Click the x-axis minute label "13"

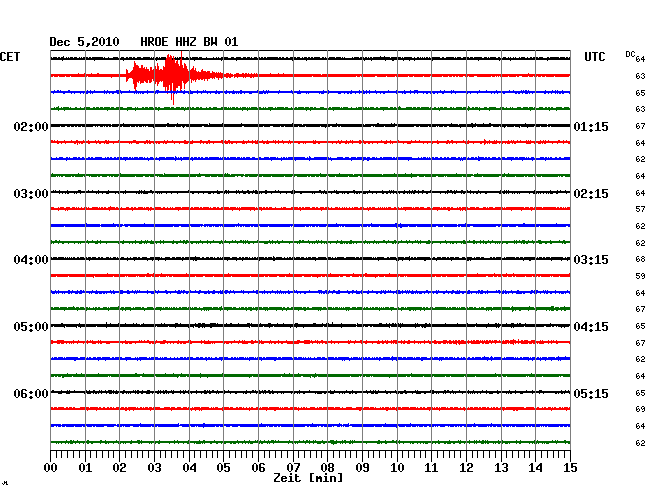pos(501,468)
